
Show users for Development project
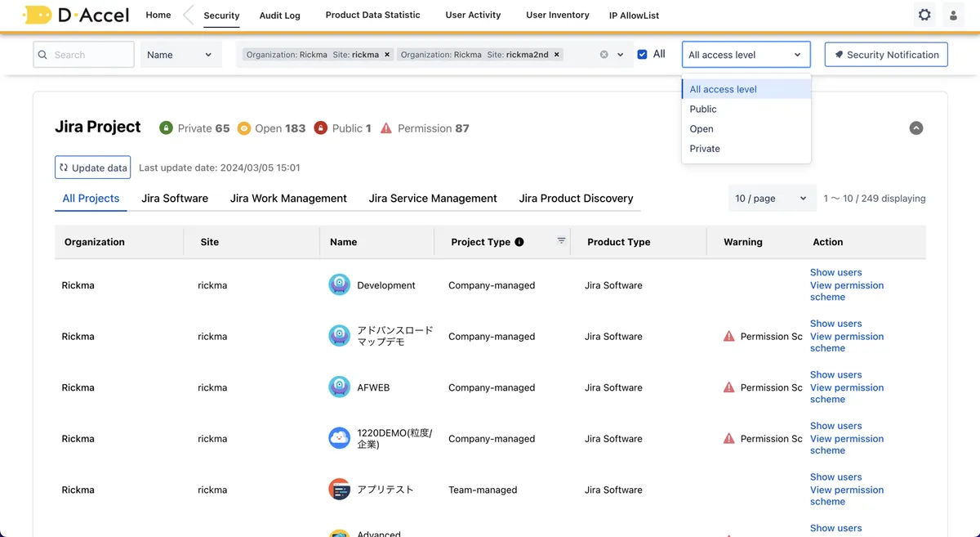[835, 272]
